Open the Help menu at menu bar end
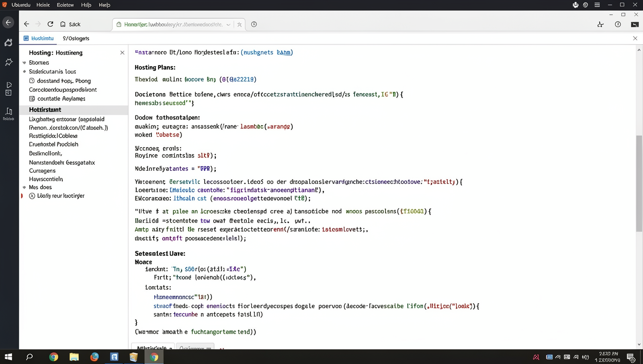Viewport: 643px width, 364px height. point(104,5)
